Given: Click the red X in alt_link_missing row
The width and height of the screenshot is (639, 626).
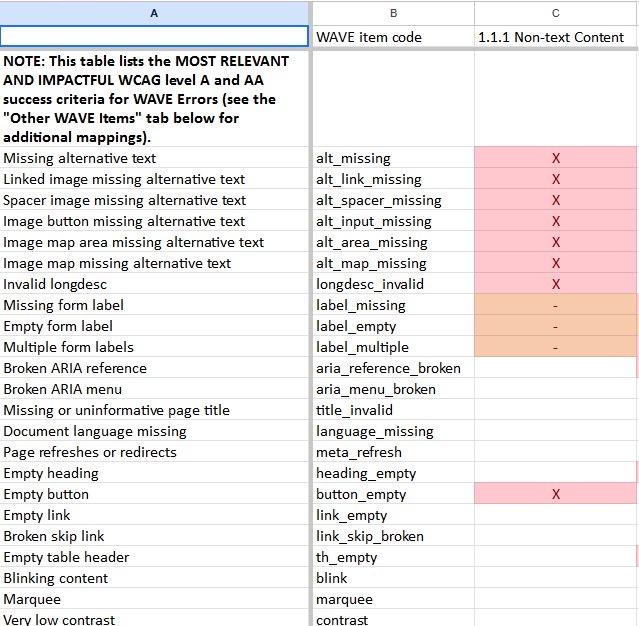Looking at the screenshot, I should click(556, 179).
